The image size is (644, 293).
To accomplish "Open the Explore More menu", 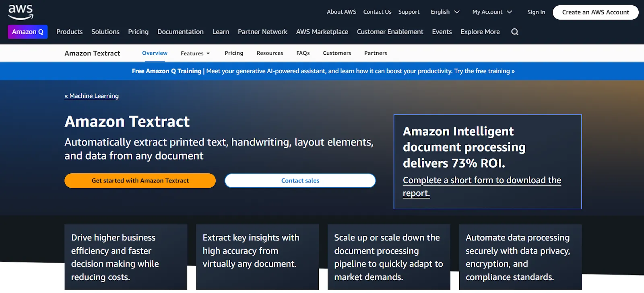I will pos(480,32).
